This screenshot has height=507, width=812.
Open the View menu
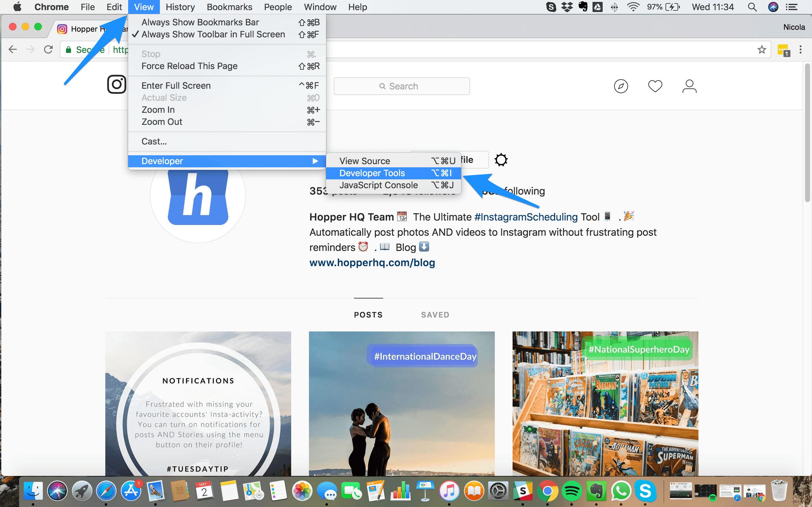pyautogui.click(x=143, y=7)
